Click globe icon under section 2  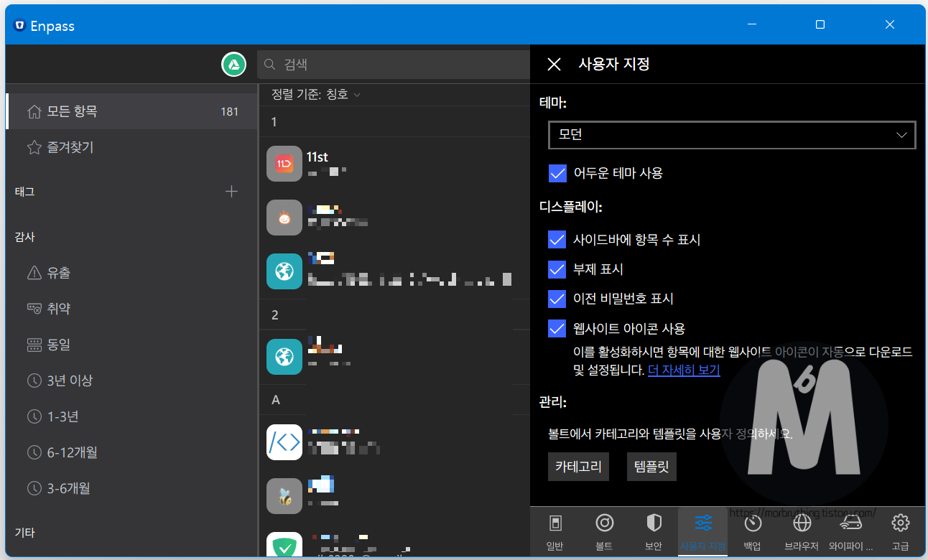point(284,356)
